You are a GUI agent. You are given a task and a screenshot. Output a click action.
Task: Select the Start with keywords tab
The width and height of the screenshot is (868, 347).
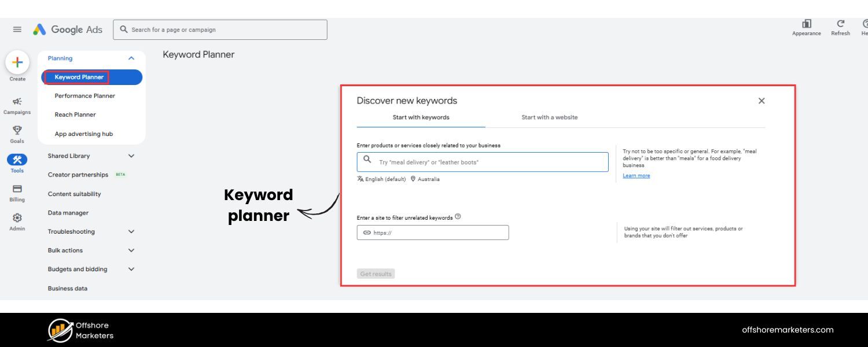421,117
